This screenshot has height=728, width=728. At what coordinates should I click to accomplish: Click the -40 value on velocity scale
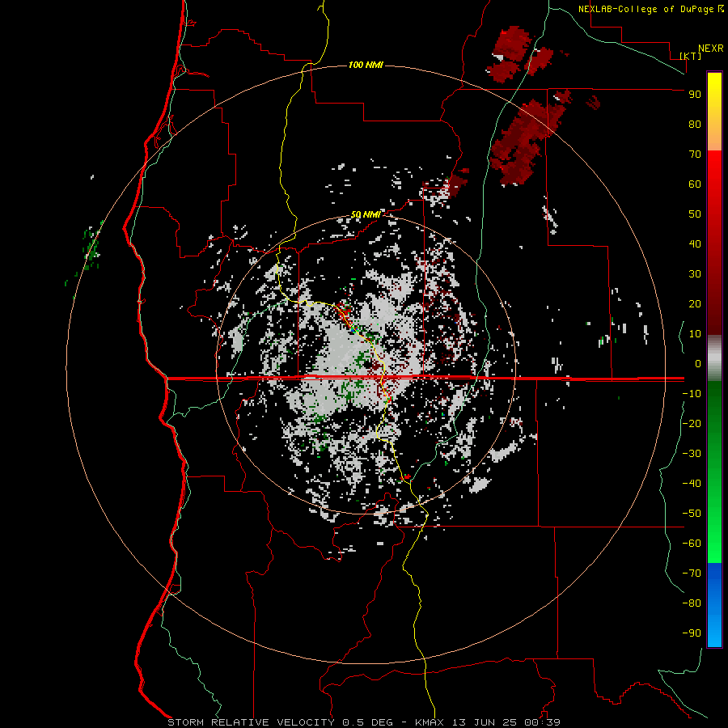(x=692, y=484)
